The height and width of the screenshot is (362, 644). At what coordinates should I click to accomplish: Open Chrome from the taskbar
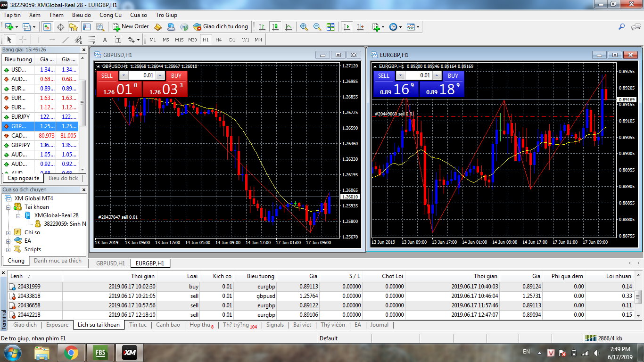(x=71, y=353)
